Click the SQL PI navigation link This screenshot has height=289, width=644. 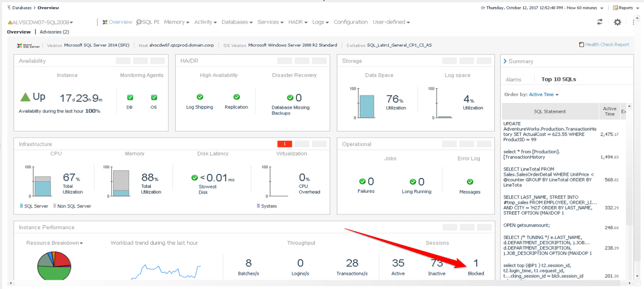[x=147, y=22]
